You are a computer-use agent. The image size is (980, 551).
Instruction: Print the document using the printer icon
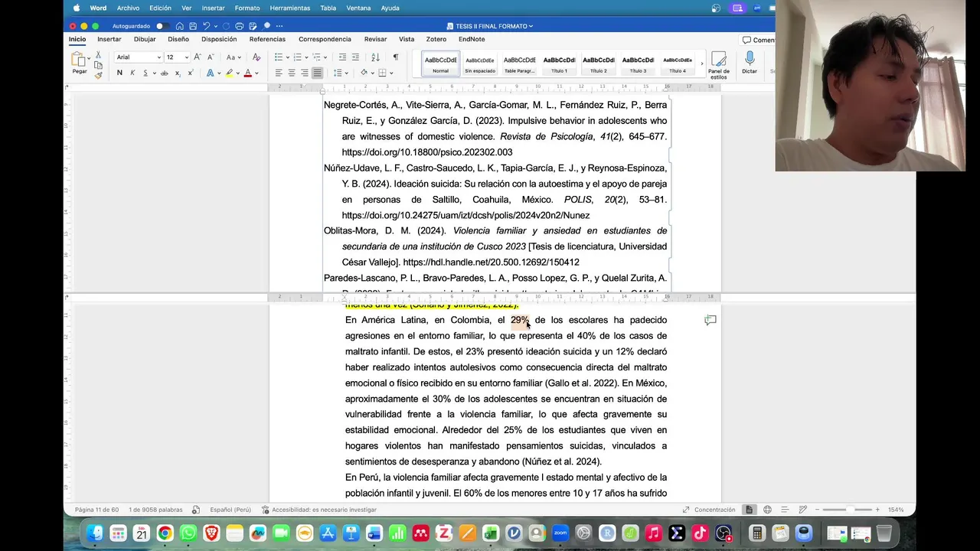[x=240, y=26]
